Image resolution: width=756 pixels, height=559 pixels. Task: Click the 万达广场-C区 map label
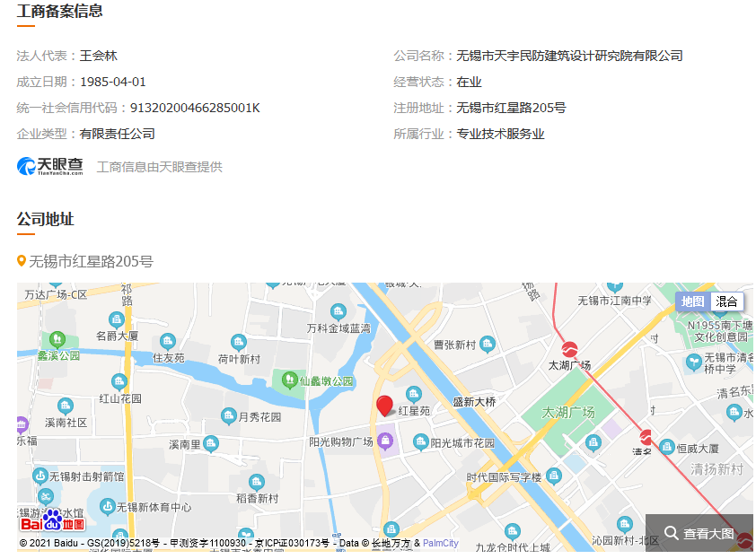pos(56,294)
